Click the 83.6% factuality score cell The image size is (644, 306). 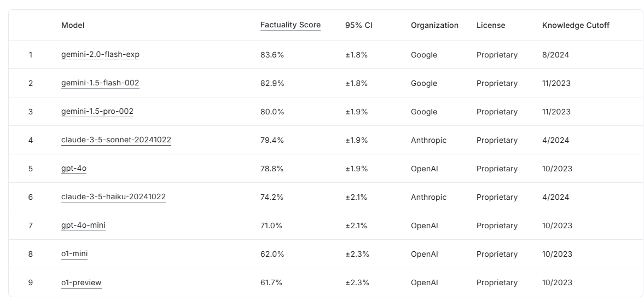(x=272, y=55)
